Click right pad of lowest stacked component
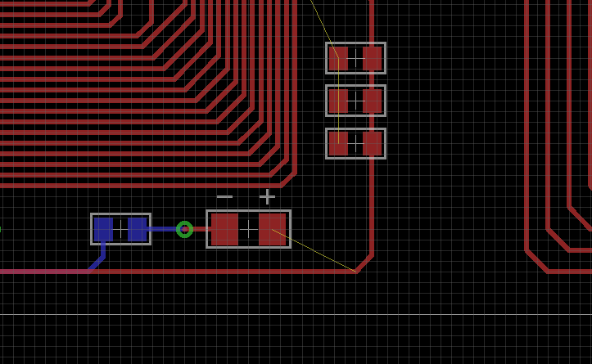Image resolution: width=592 pixels, height=364 pixels. click(373, 143)
